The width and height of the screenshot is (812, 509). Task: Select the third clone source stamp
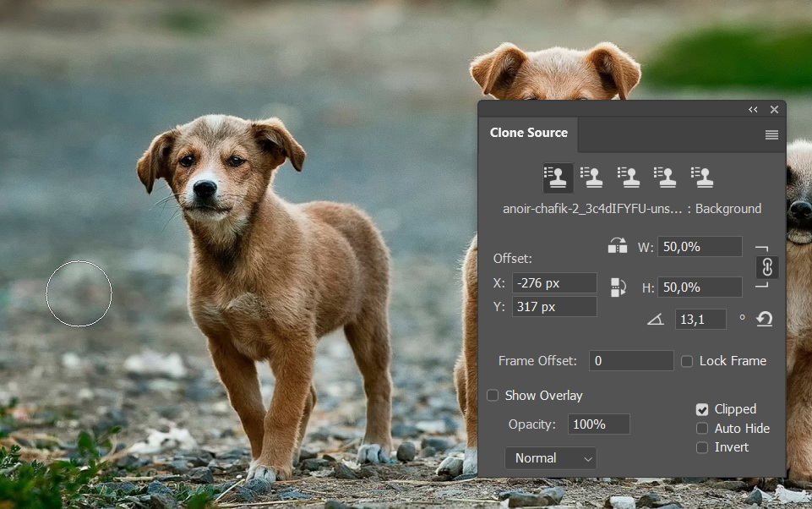pyautogui.click(x=629, y=177)
